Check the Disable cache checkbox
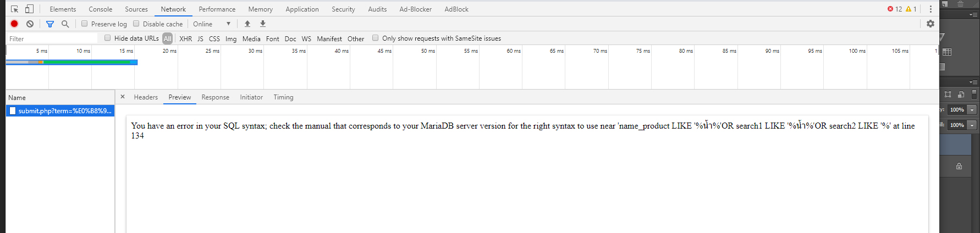 (136, 24)
